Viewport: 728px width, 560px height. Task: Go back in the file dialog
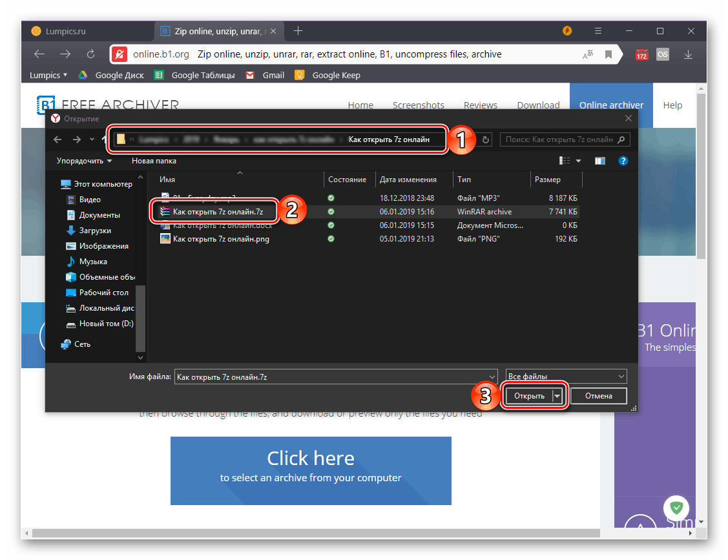coord(57,140)
